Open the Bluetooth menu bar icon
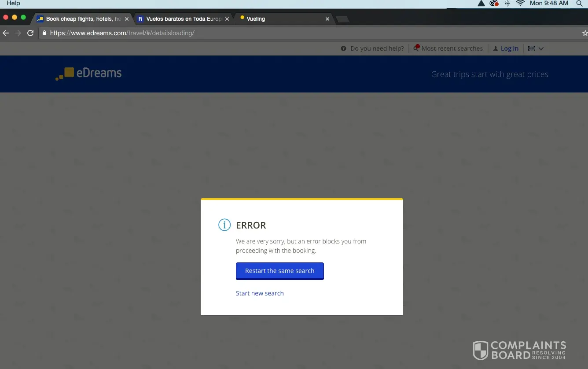This screenshot has width=588, height=369. 507,4
